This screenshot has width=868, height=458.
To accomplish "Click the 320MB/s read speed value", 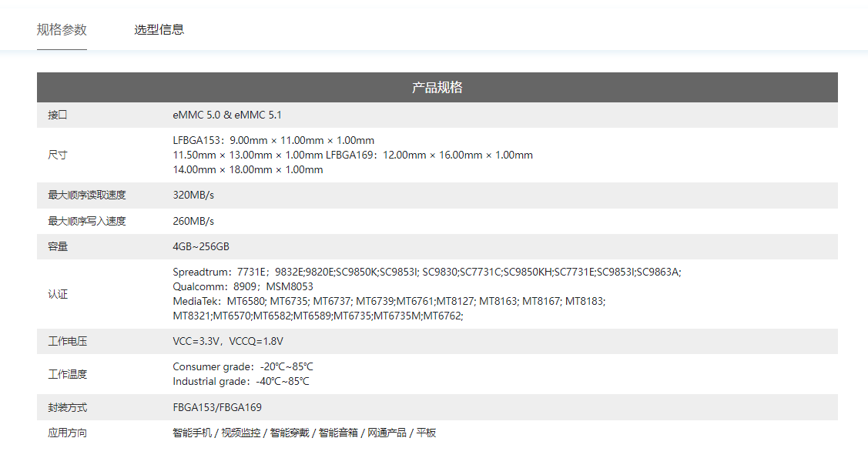I will (x=193, y=196).
